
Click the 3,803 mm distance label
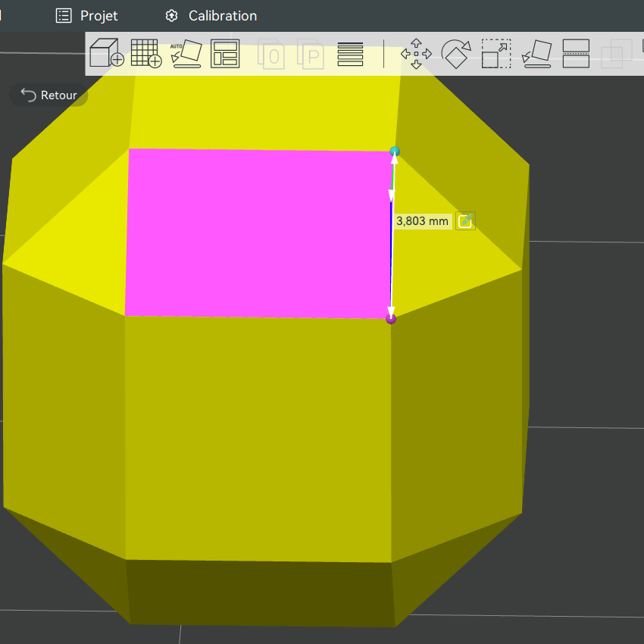(x=422, y=221)
